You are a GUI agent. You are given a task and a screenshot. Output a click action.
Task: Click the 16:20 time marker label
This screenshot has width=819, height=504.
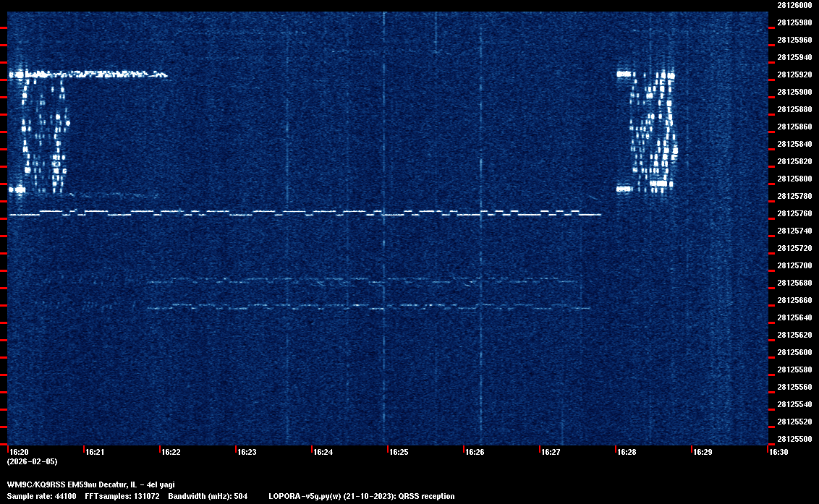[19, 453]
